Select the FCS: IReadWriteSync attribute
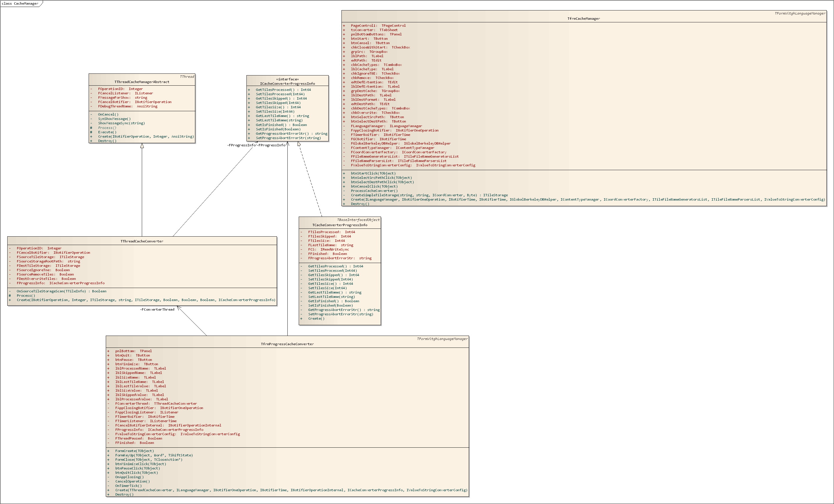 tap(328, 249)
